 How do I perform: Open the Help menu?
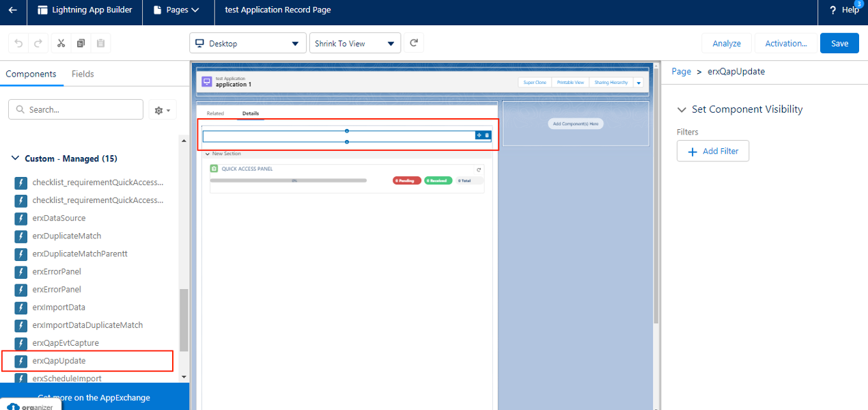pos(843,10)
